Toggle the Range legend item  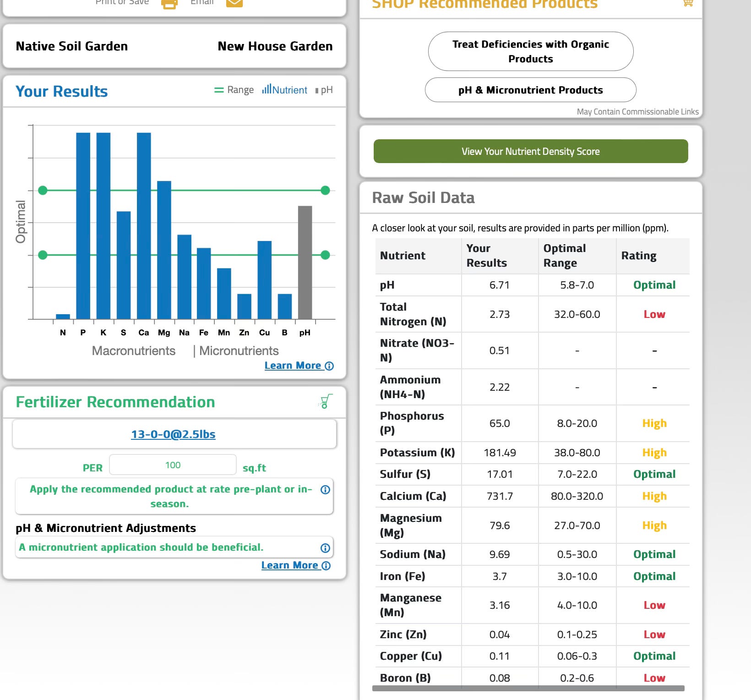234,90
